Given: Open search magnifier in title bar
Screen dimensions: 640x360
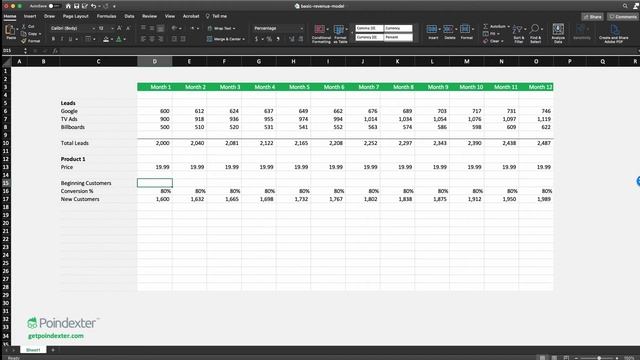Looking at the screenshot, I should 625,6.
